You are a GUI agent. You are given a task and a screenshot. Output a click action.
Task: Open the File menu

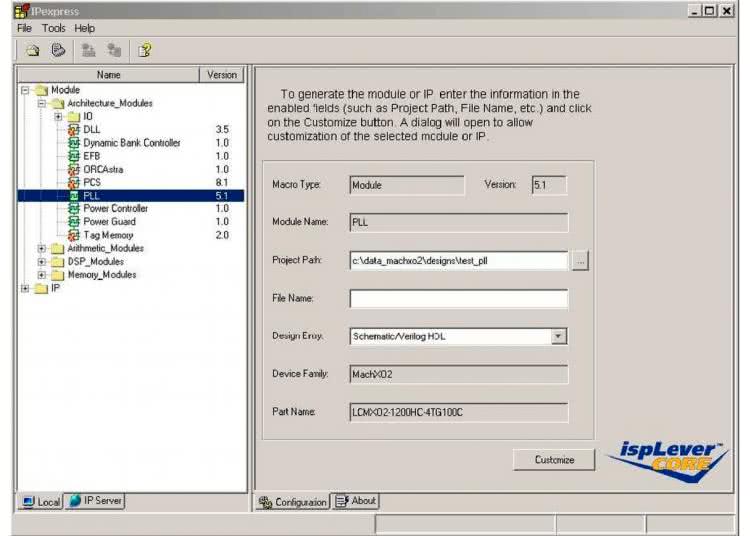(24, 28)
